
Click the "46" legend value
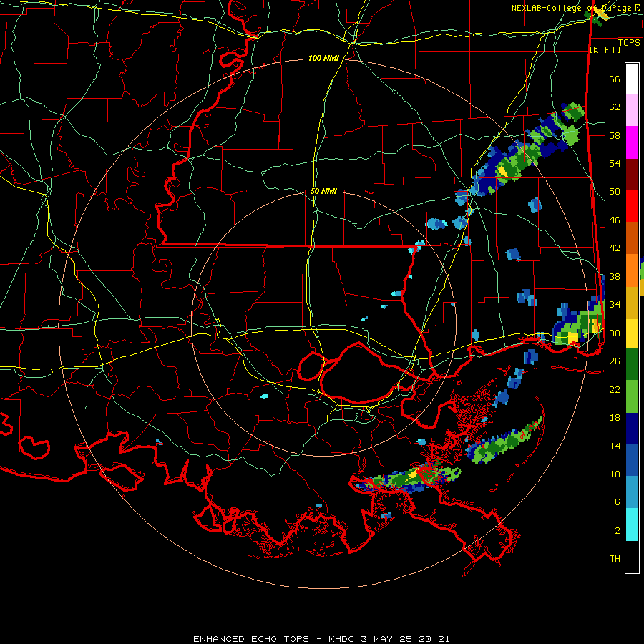click(x=615, y=220)
